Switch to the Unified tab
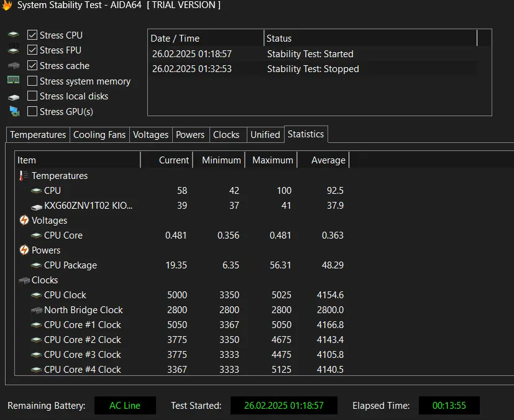Screen dimensions: 514x420 click(265, 135)
